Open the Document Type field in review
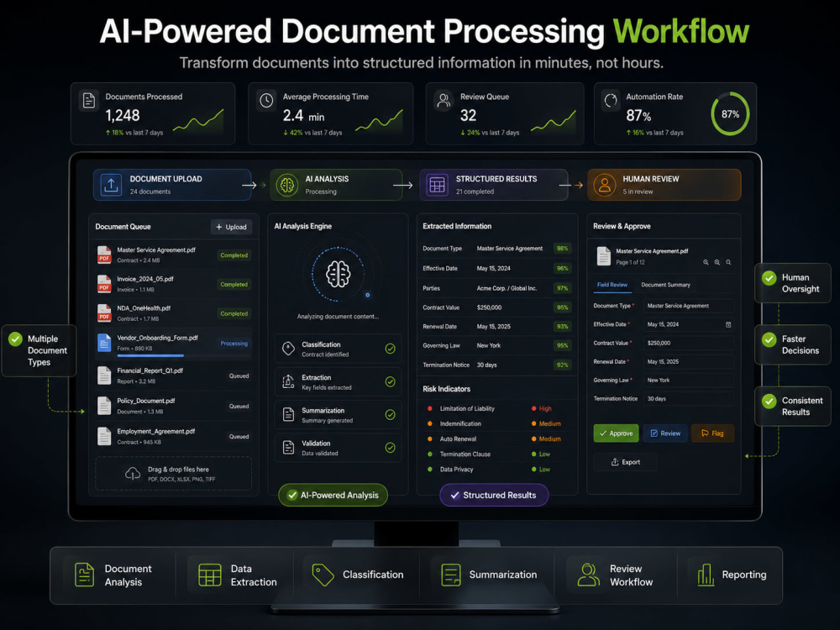 point(689,306)
